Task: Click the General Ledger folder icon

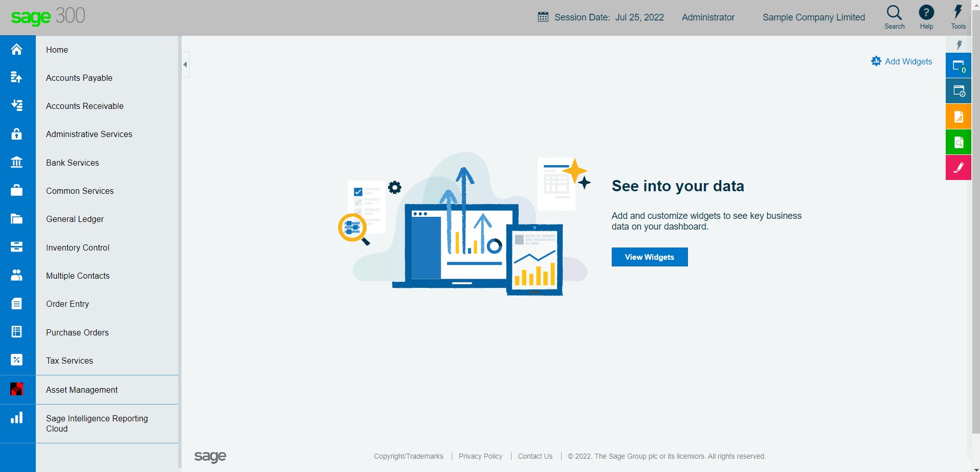Action: (x=17, y=219)
